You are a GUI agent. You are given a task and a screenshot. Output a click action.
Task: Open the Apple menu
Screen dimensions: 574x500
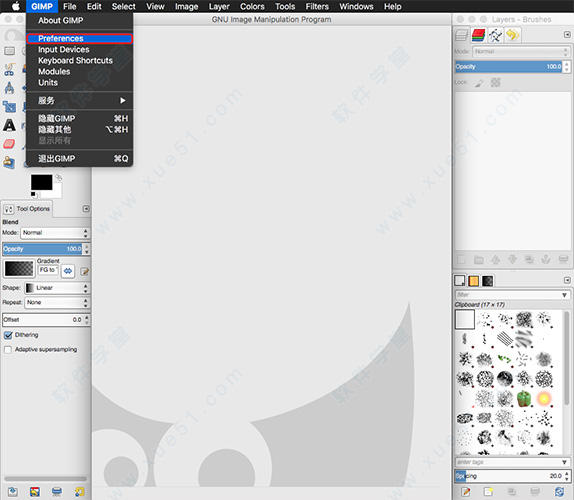click(x=15, y=6)
